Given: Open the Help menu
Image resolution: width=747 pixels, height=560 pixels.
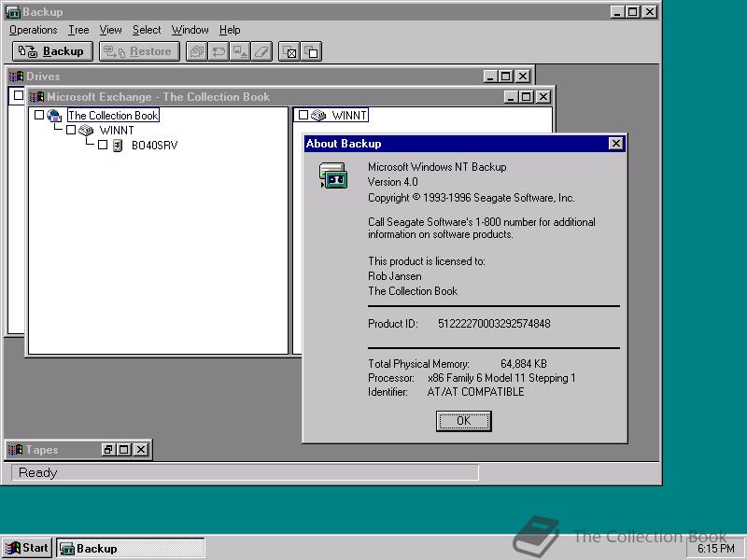Looking at the screenshot, I should pos(230,30).
